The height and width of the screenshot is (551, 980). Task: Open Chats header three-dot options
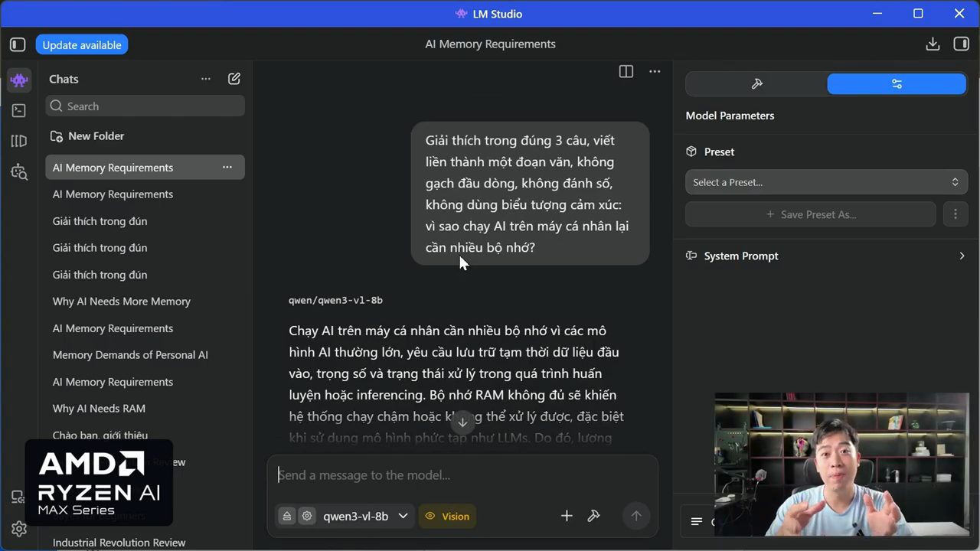point(206,79)
